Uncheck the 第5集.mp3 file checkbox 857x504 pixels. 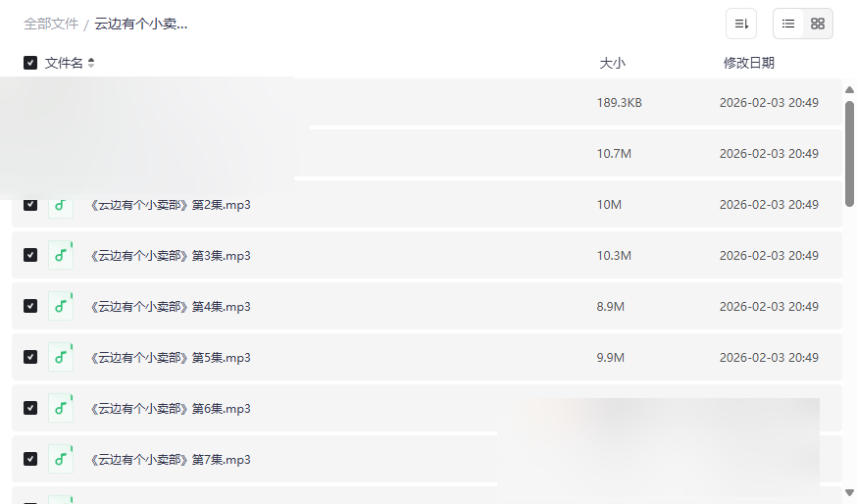30,357
